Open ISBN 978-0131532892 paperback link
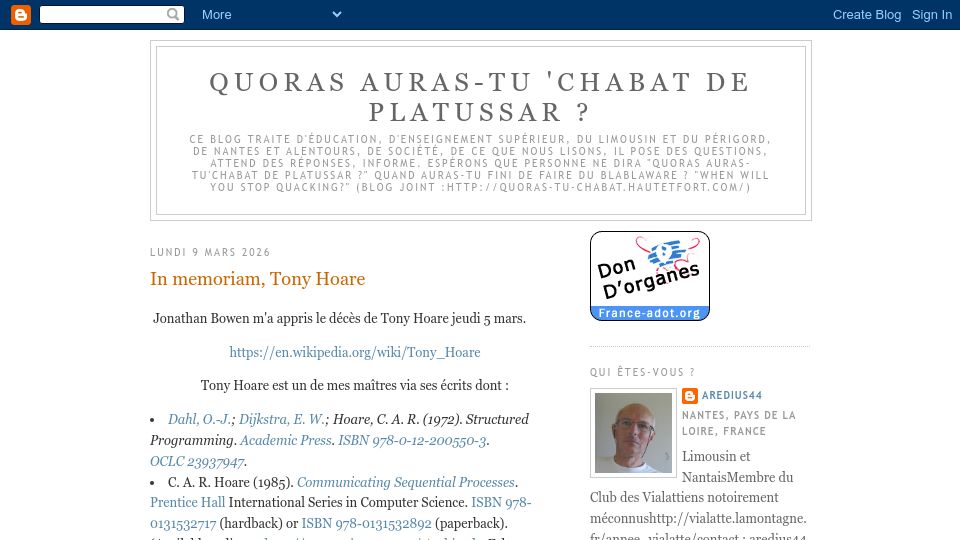The image size is (960, 540). 366,523
